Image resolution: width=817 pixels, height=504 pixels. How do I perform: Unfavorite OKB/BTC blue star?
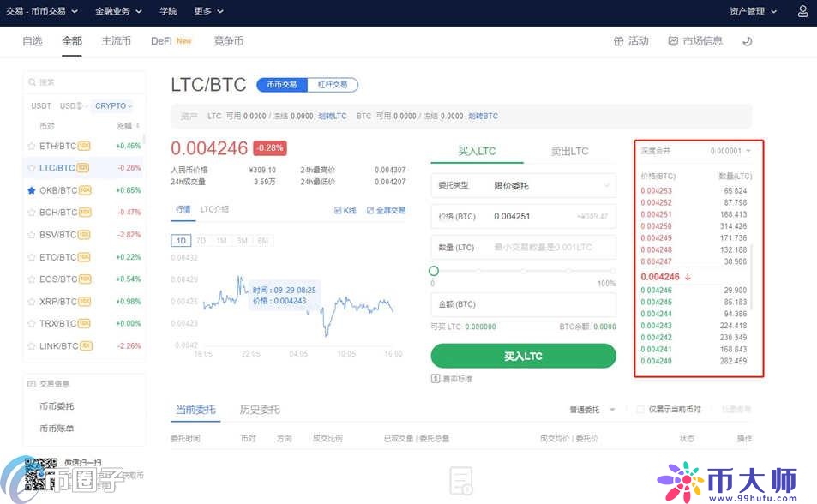31,190
